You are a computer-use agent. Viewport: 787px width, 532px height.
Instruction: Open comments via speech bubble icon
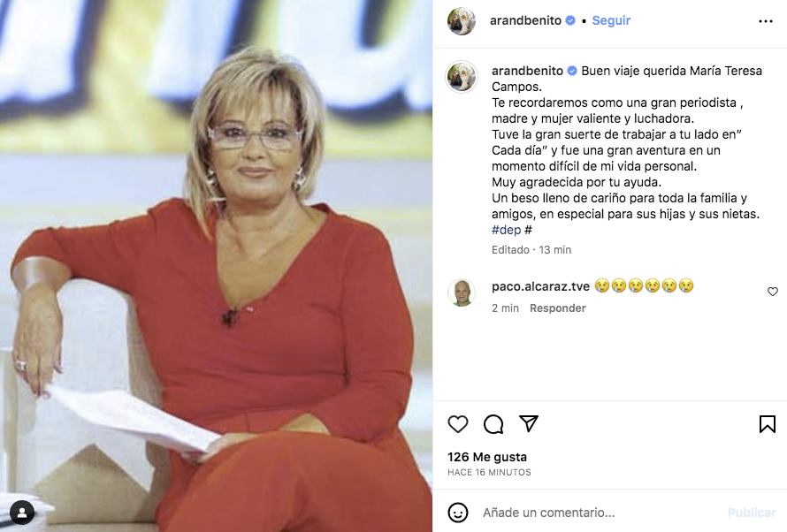pyautogui.click(x=493, y=424)
